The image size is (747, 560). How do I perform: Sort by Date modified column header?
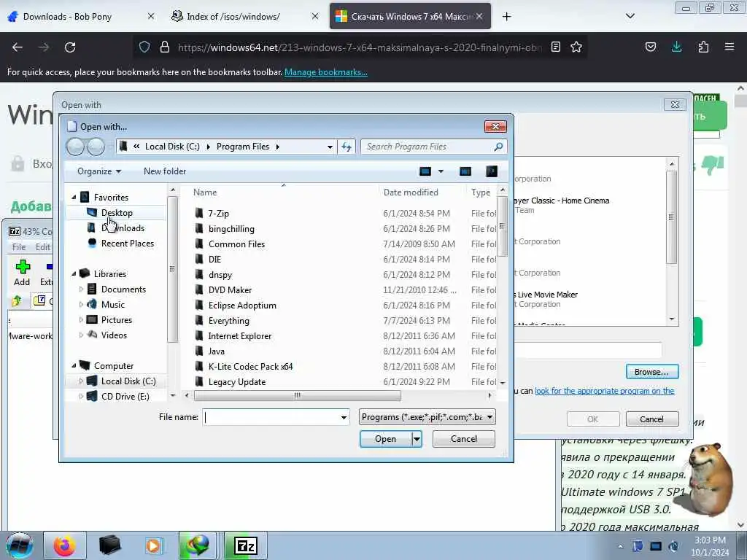(x=411, y=192)
